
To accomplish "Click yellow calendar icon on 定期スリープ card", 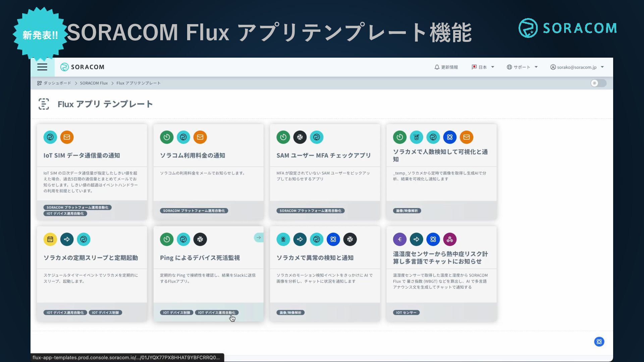I will (x=50, y=239).
